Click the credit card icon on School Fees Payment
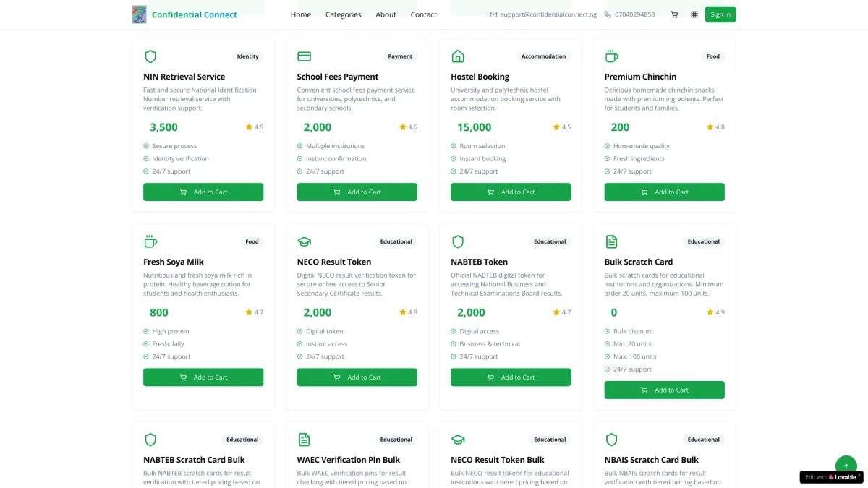 coord(305,56)
